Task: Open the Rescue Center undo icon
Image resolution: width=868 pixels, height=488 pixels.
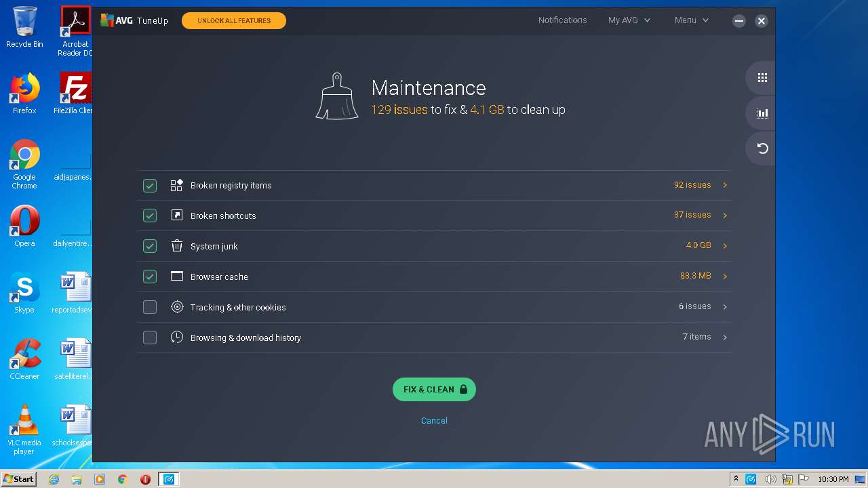Action: point(762,148)
